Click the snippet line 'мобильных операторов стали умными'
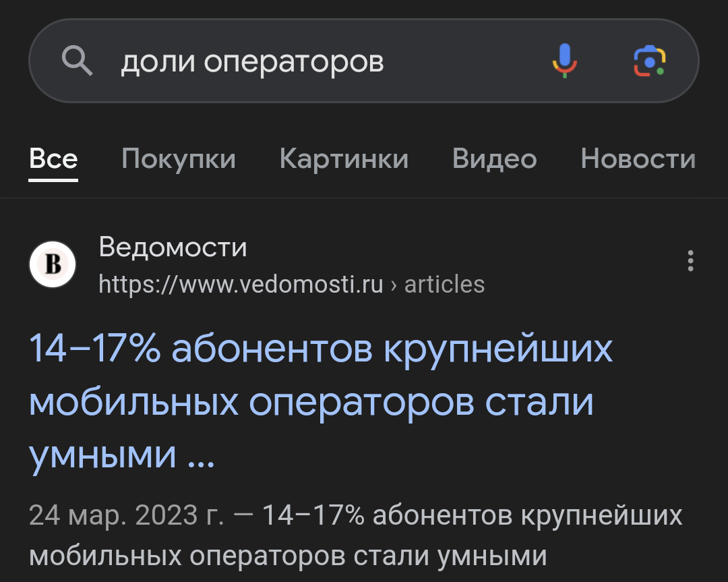728x582 pixels. [x=287, y=556]
